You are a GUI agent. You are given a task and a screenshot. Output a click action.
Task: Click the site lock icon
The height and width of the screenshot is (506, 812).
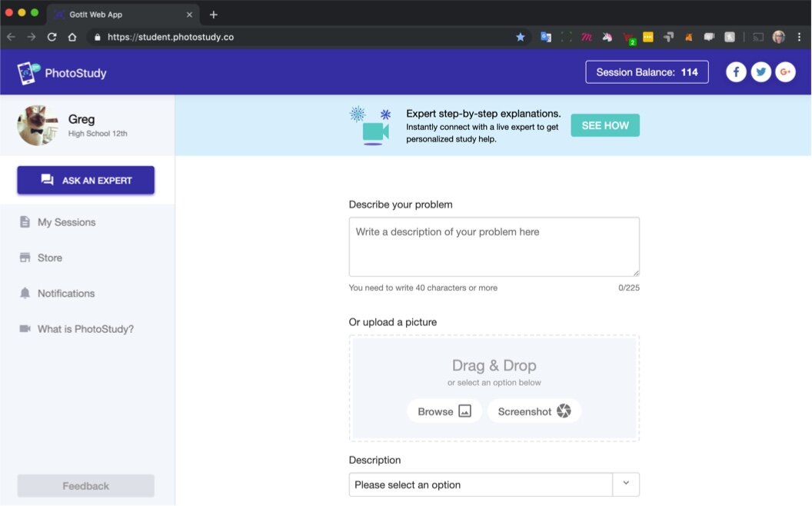(x=97, y=37)
